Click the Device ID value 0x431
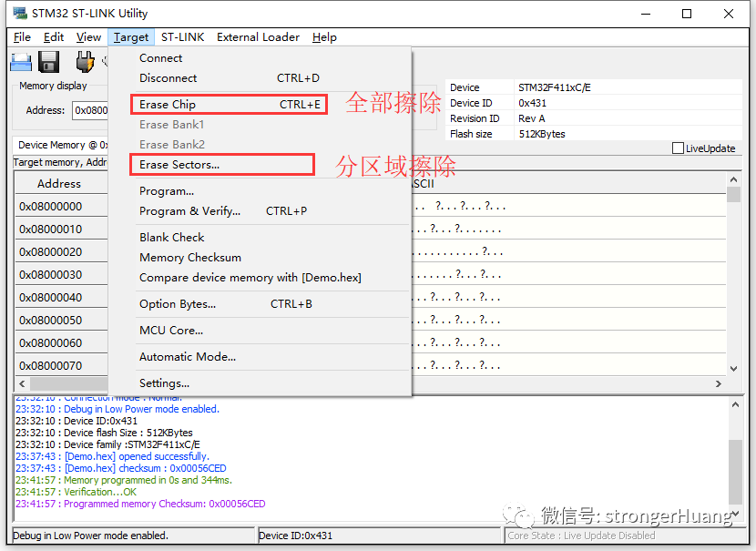 click(532, 103)
